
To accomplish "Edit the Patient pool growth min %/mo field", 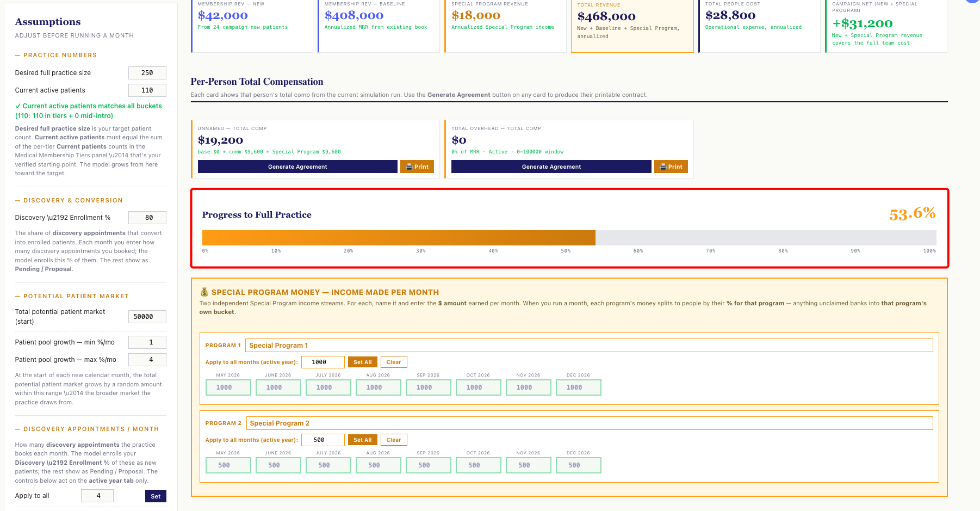I will point(147,342).
